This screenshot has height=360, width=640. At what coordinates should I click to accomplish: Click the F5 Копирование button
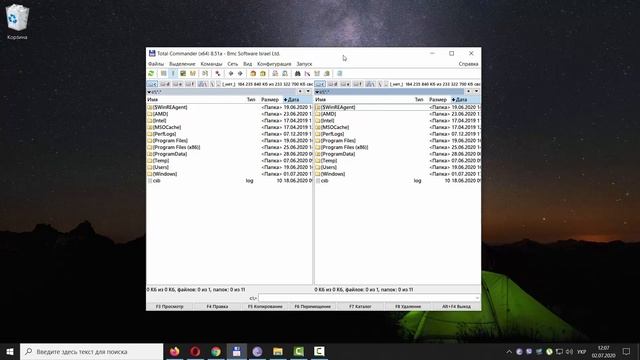(265, 307)
